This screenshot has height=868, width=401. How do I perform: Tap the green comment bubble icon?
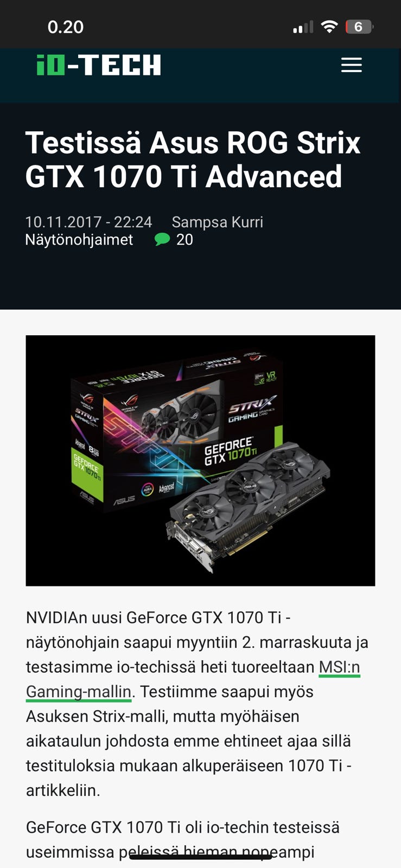[x=162, y=239]
